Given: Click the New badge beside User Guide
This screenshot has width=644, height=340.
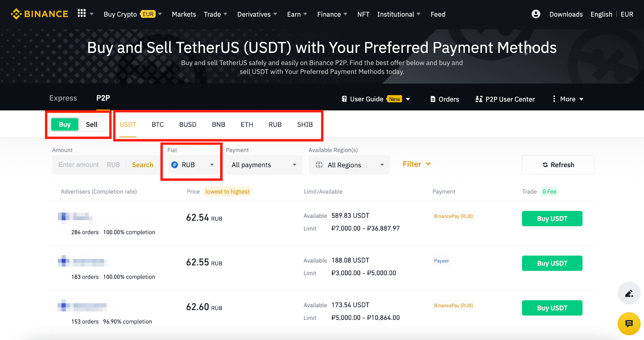Looking at the screenshot, I should 394,99.
